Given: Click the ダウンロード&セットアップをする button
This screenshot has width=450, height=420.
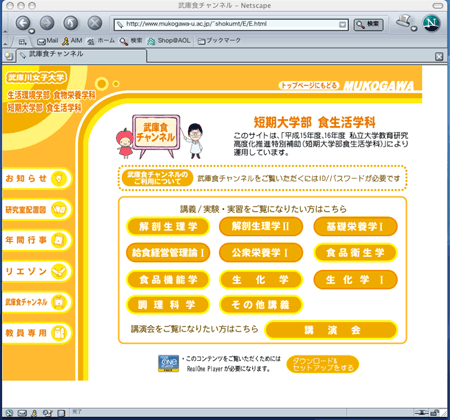Looking at the screenshot, I should tap(323, 364).
